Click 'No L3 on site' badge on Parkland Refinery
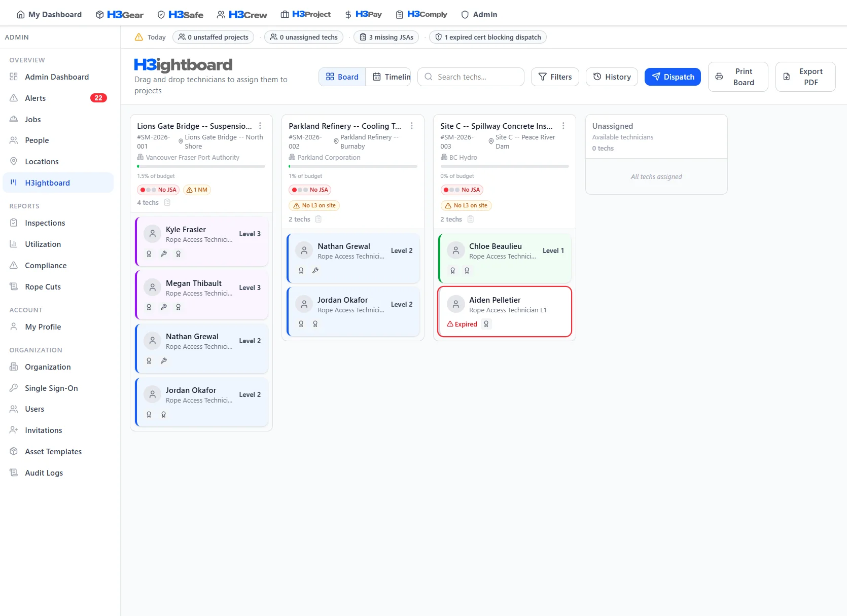Screen dimensions: 847x616 (x=314, y=205)
